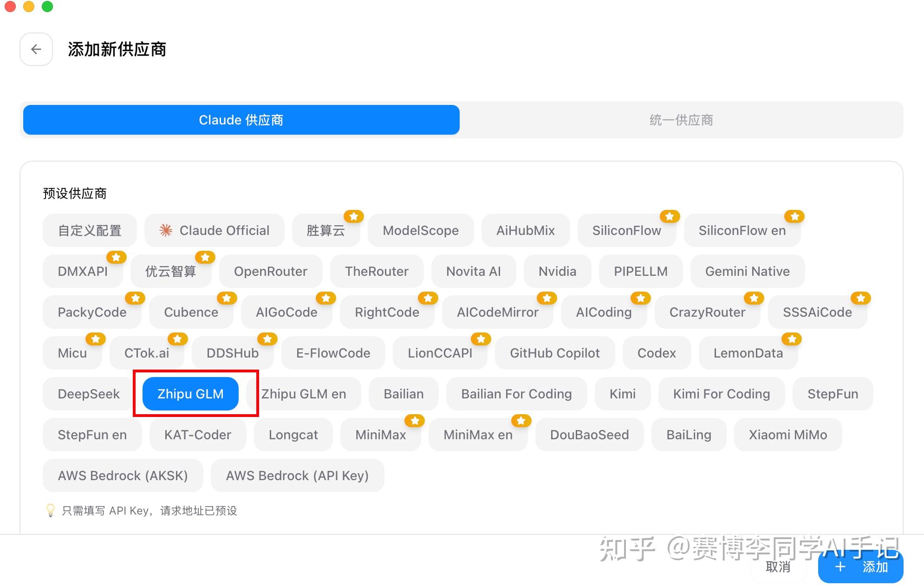This screenshot has height=586, width=924.
Task: Choose the RightCode preset
Action: click(387, 312)
